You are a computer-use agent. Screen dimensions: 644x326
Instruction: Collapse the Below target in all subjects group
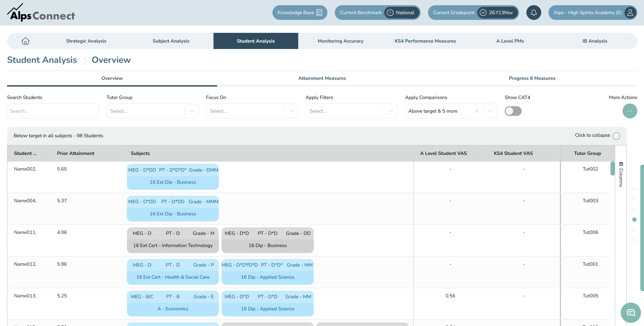317,136
